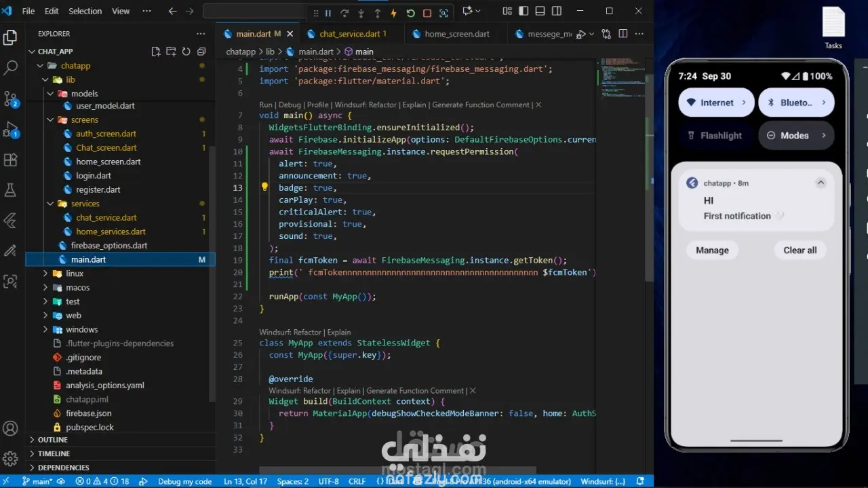Open the Manage gear in the activity bar
868x488 pixels.
point(10,458)
